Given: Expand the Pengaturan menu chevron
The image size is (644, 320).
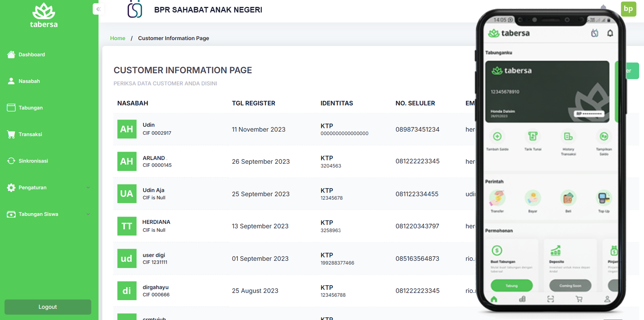Looking at the screenshot, I should pos(88,188).
